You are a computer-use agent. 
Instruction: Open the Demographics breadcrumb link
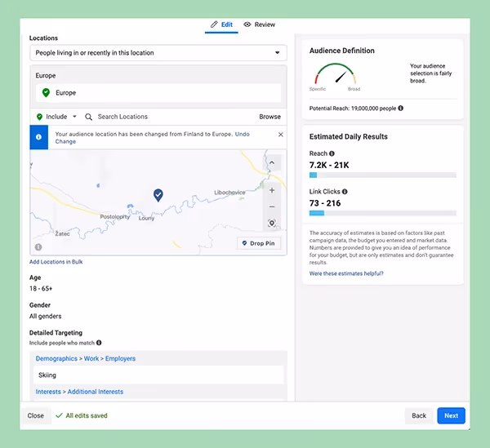56,358
